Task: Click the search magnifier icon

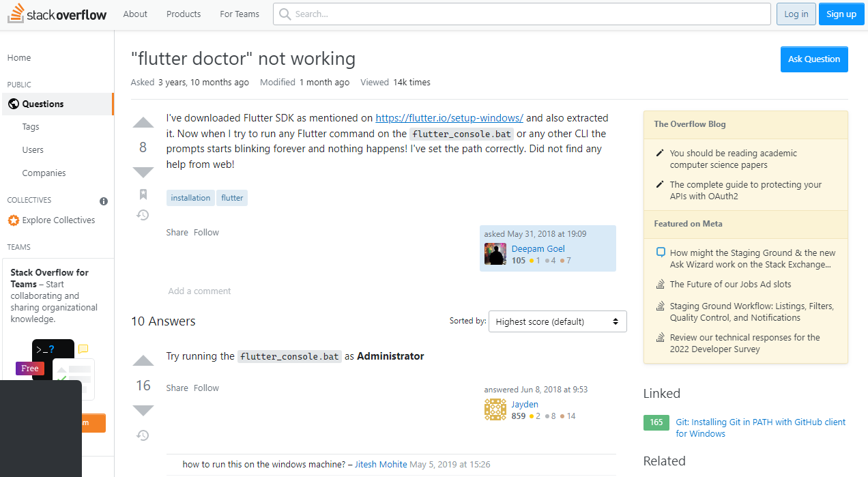Action: pyautogui.click(x=285, y=14)
